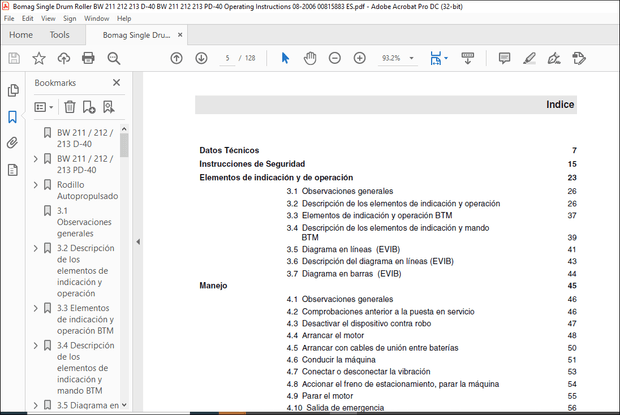The image size is (620, 415).
Task: Expand 3.5 Diagrama bookmark
Action: point(36,406)
